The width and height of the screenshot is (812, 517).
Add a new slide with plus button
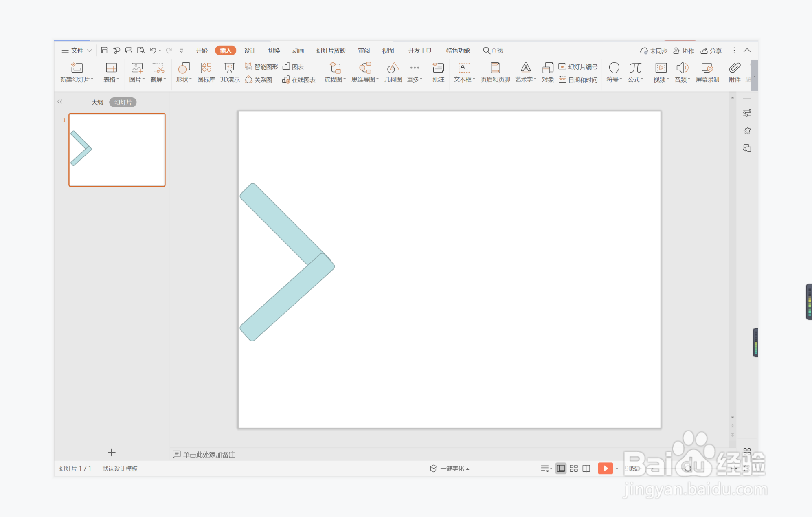click(x=112, y=452)
